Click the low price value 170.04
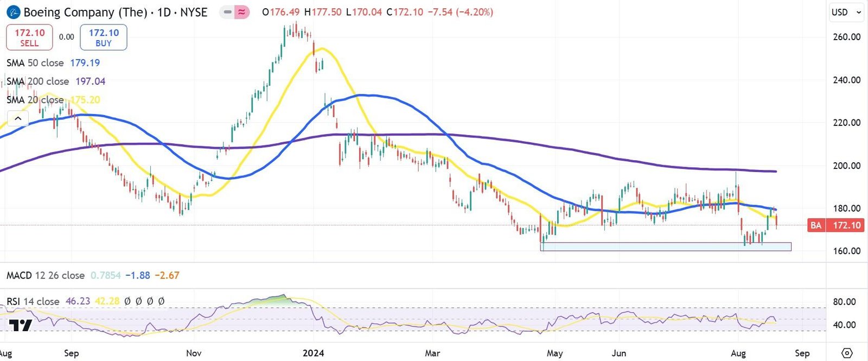 coord(367,12)
